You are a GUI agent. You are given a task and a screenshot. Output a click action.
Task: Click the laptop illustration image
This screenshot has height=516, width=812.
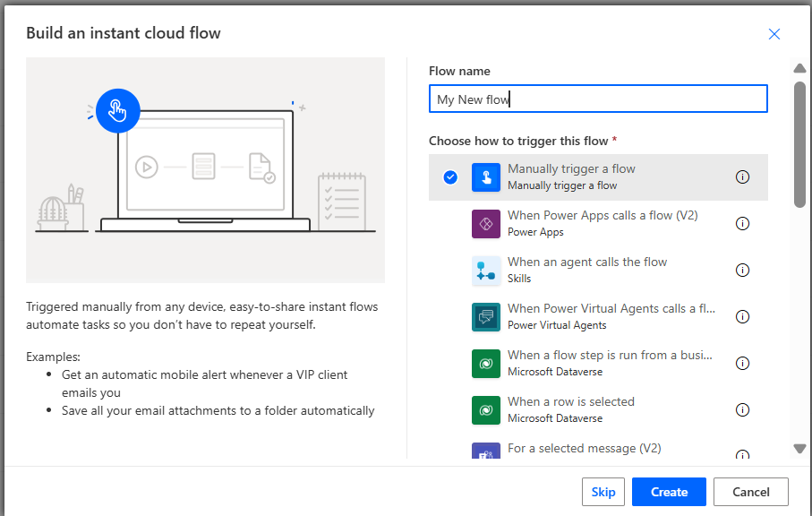[x=206, y=170]
